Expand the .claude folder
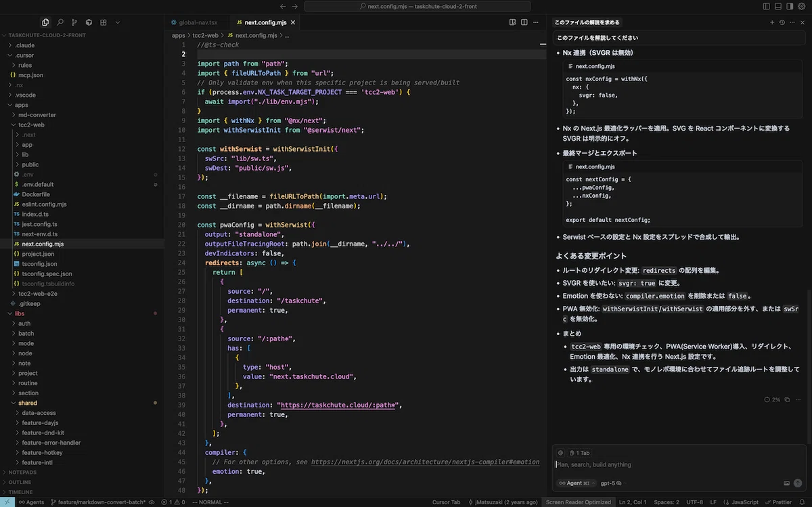This screenshot has height=507, width=812. coord(82,45)
